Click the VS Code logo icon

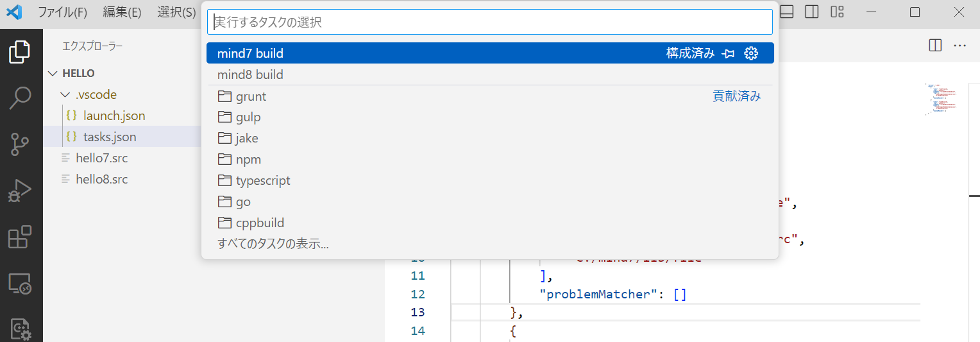point(14,12)
